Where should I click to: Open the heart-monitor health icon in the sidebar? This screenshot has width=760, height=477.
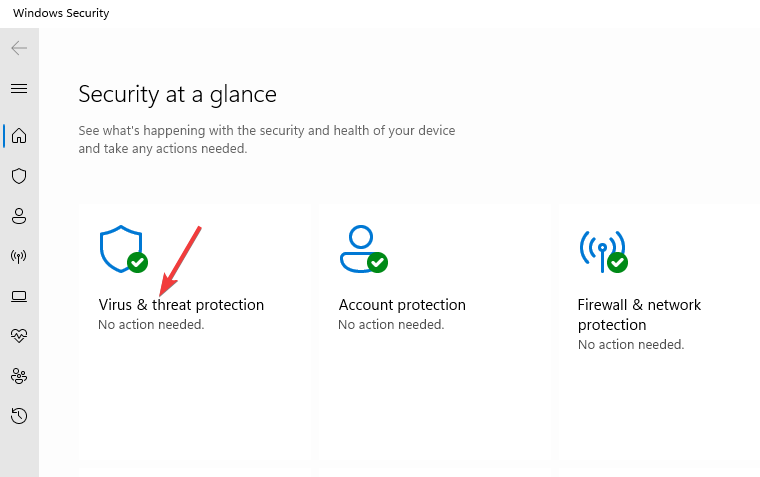tap(19, 336)
